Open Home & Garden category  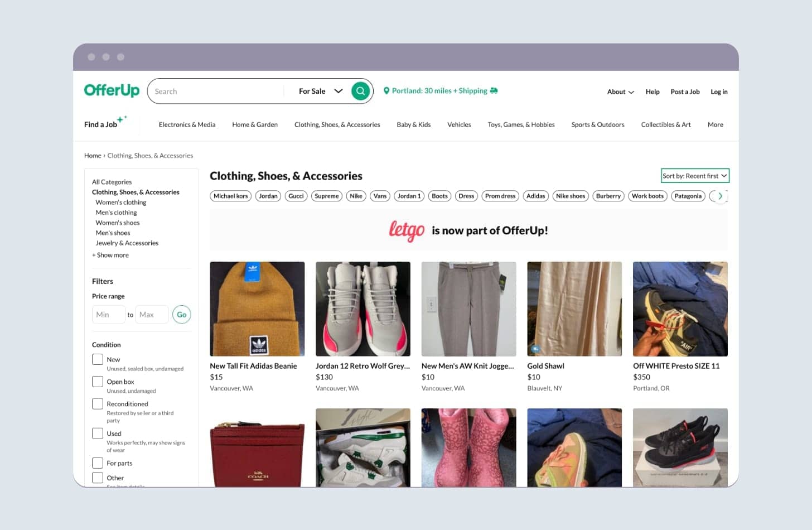pos(255,124)
